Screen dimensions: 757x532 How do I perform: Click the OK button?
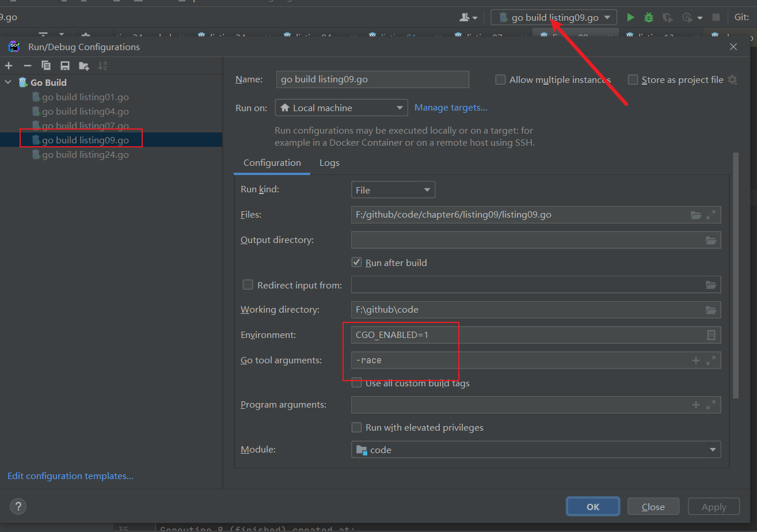[593, 507]
